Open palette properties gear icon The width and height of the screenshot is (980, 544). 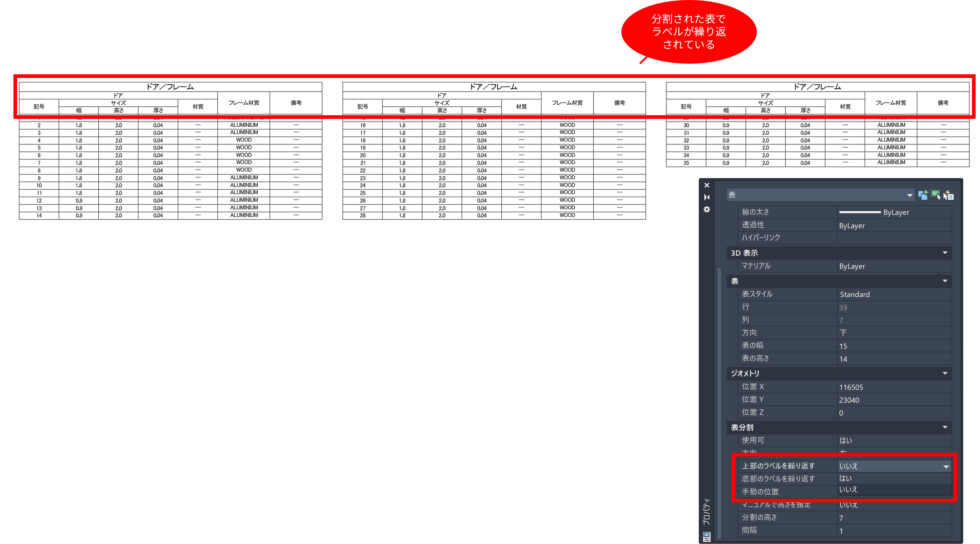pos(707,210)
